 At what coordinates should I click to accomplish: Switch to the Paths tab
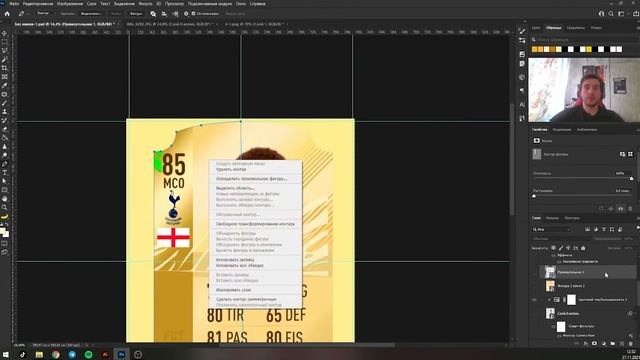point(572,218)
